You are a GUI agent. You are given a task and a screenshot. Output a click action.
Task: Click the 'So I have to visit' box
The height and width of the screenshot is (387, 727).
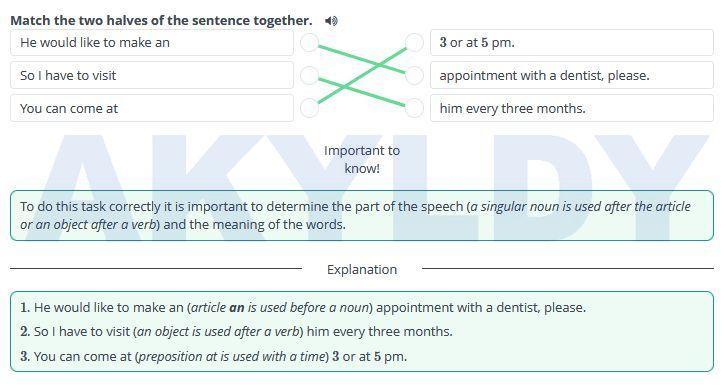pos(152,76)
